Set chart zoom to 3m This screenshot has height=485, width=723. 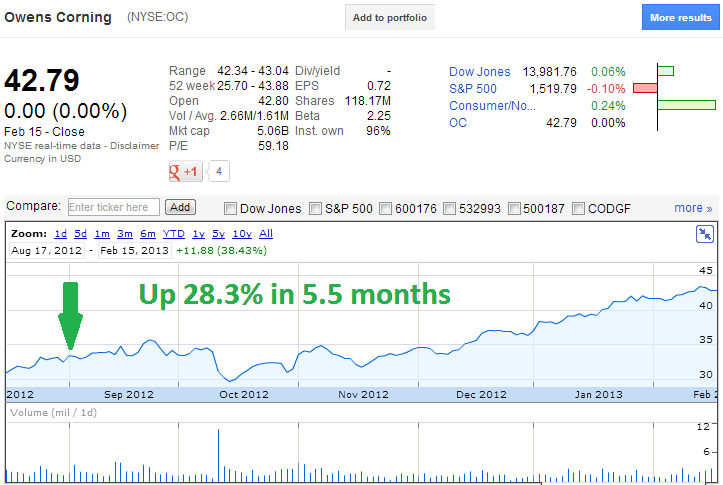click(124, 234)
